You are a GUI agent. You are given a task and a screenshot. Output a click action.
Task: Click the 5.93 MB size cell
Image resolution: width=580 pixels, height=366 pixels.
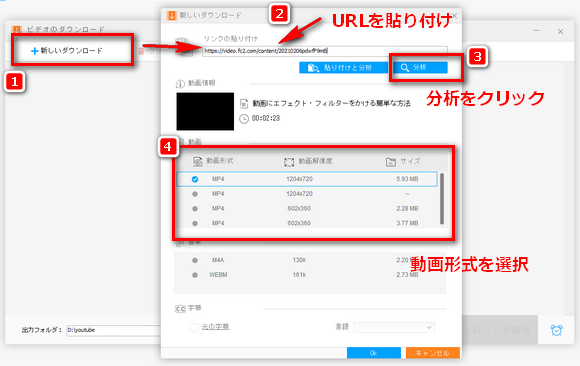coord(407,179)
